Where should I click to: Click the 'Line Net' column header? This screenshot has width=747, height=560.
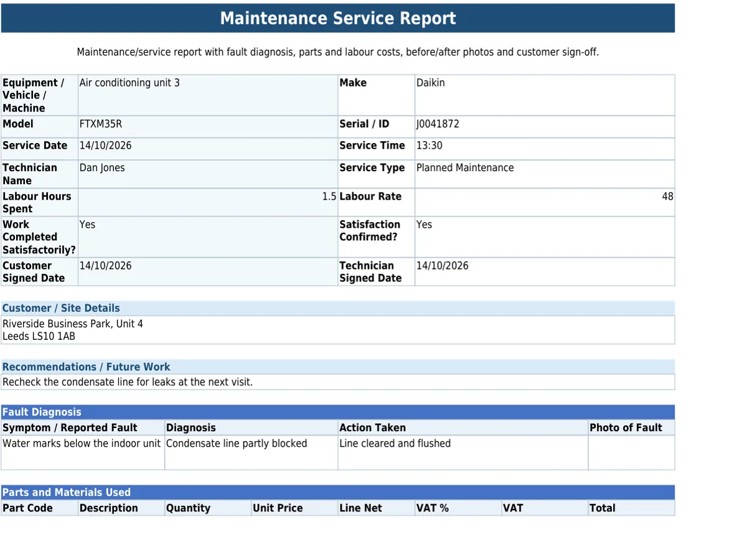[x=377, y=508]
